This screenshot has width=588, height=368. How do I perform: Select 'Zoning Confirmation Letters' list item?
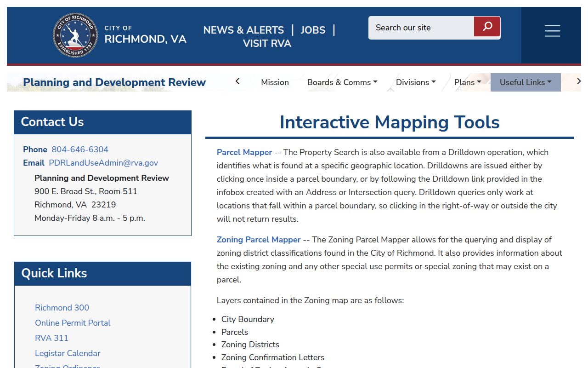273,357
